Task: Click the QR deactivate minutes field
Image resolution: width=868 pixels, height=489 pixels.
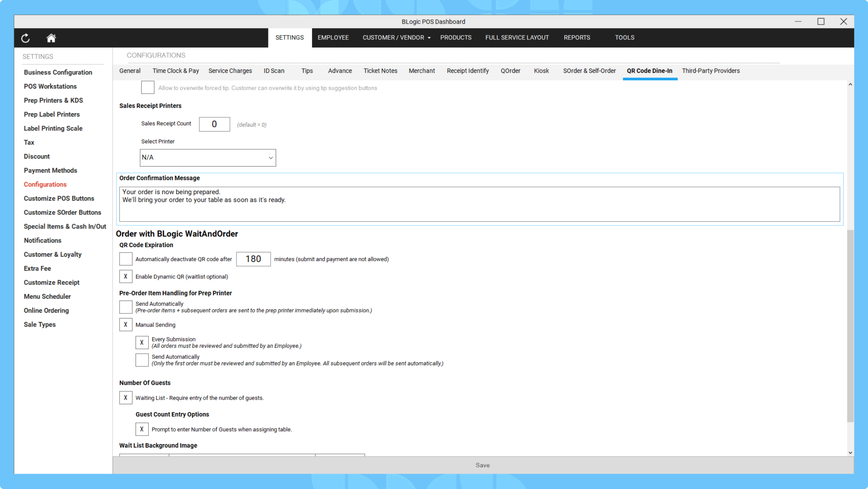Action: pyautogui.click(x=253, y=259)
